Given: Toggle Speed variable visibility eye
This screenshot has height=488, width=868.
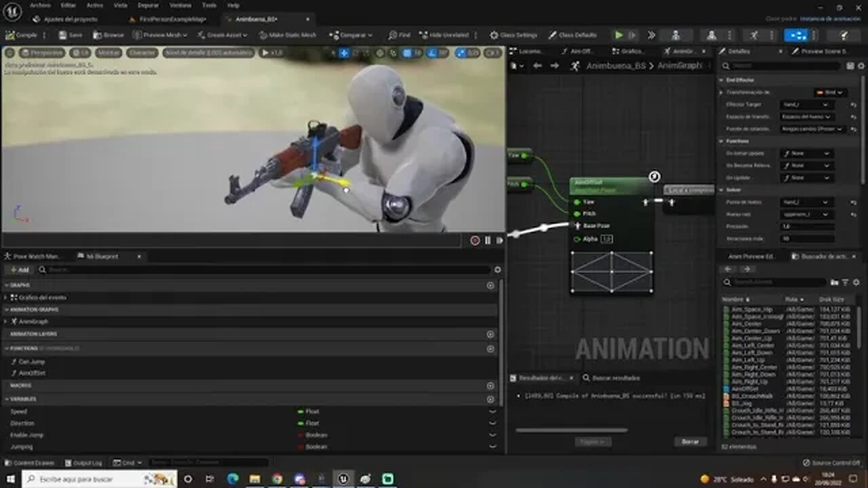Looking at the screenshot, I should (x=493, y=411).
